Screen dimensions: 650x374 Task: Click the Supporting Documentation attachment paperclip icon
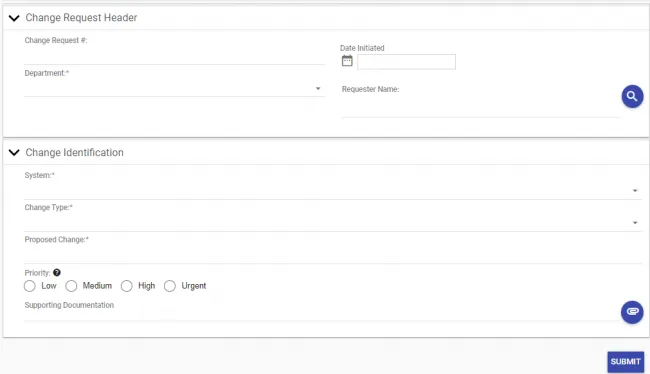(632, 312)
